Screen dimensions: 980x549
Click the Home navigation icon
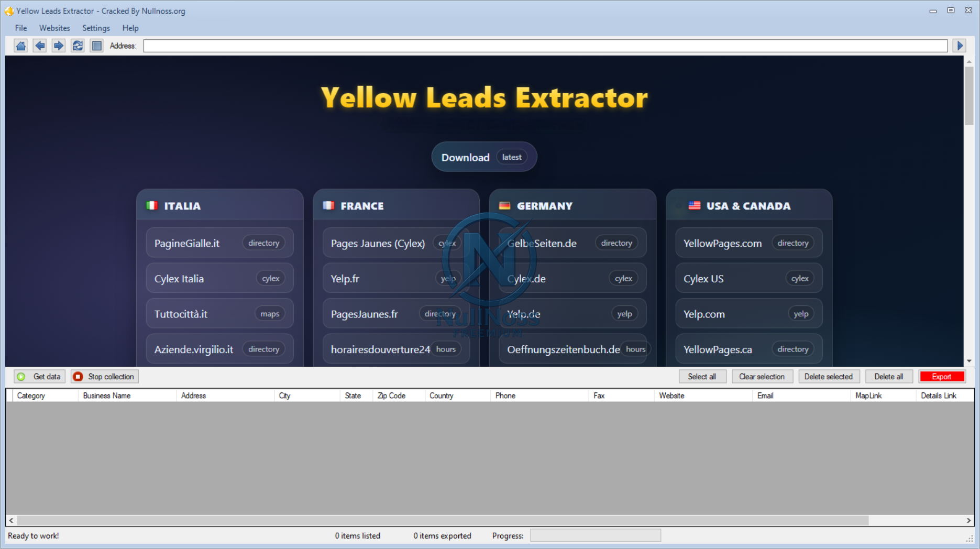[x=21, y=46]
